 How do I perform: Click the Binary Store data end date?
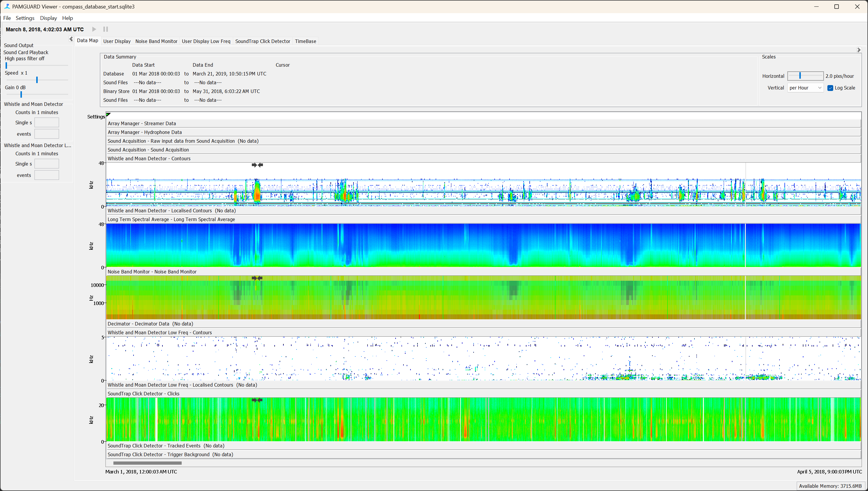pyautogui.click(x=226, y=92)
